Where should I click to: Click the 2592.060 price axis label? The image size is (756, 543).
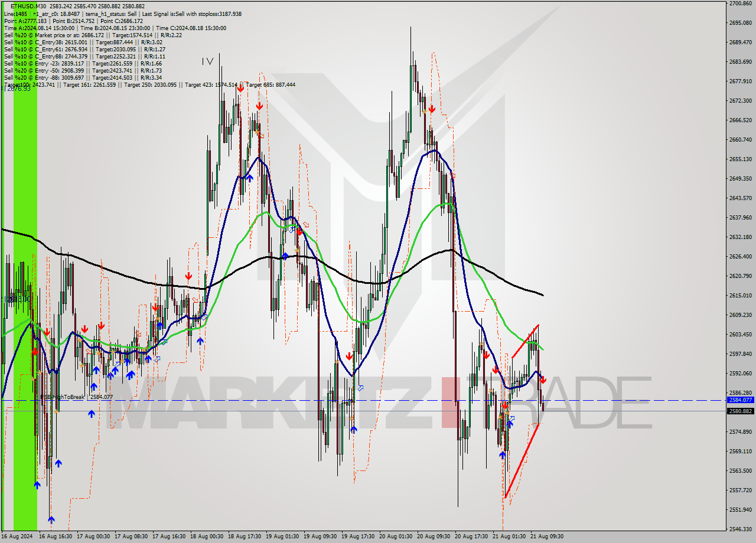click(740, 374)
